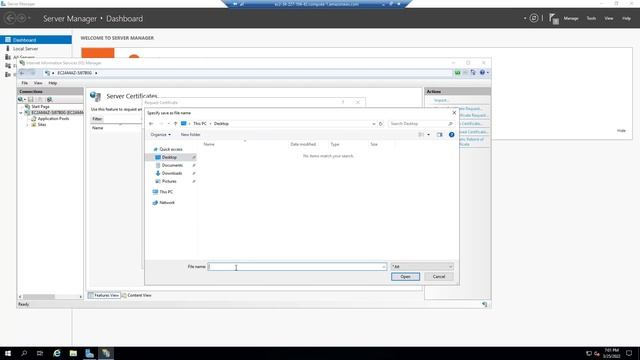Image resolution: width=640 pixels, height=360 pixels.
Task: Click This PC in address breadcrumb
Action: coord(200,124)
